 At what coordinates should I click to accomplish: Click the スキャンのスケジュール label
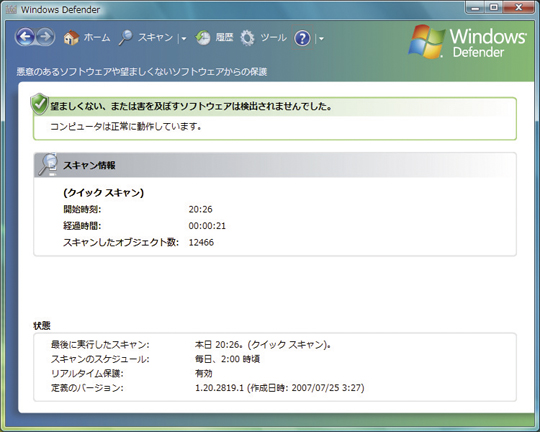click(x=100, y=359)
